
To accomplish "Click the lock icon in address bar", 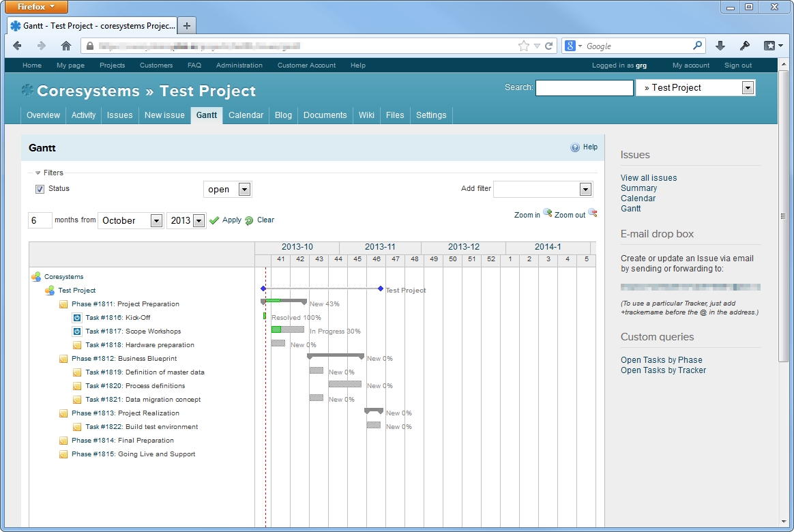I will point(90,46).
